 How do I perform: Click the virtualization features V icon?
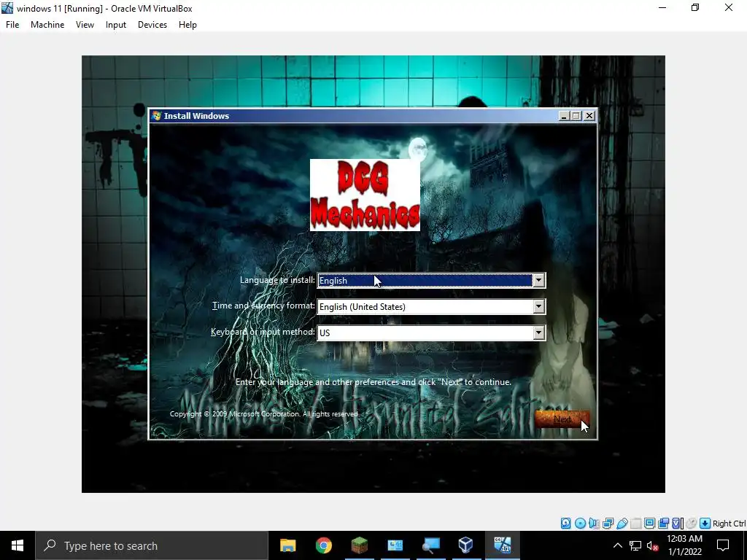coord(678,524)
